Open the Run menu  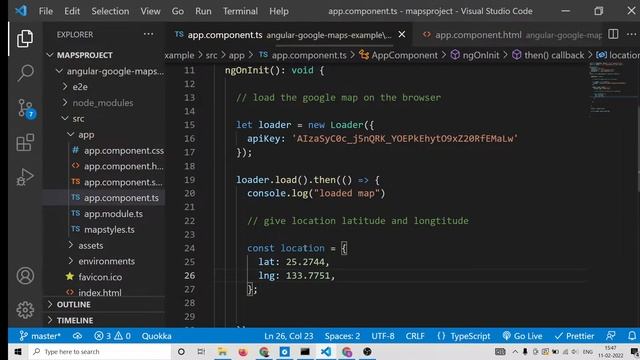(x=203, y=11)
